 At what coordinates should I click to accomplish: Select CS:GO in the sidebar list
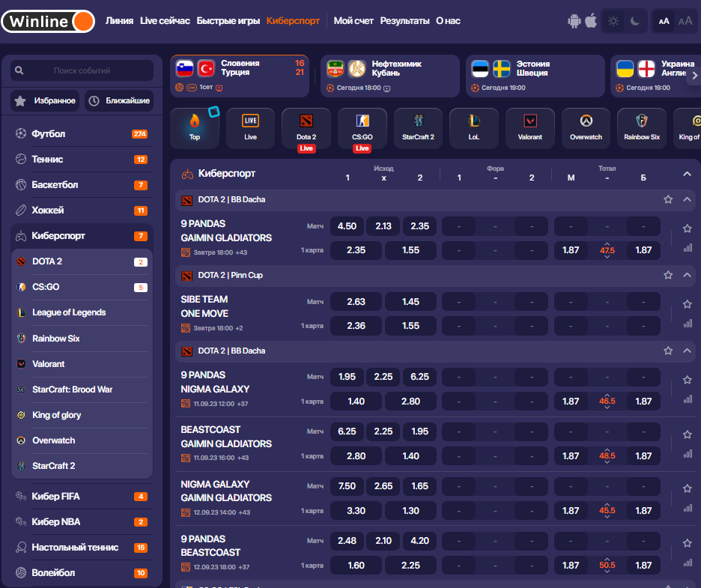82,287
